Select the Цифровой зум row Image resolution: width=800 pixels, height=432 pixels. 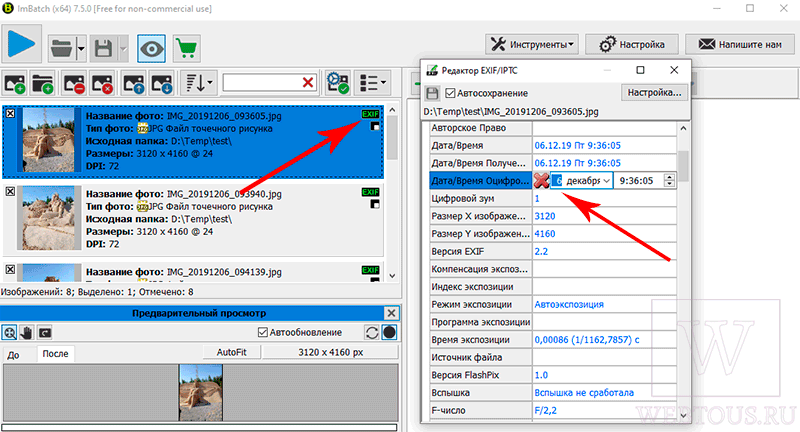point(553,198)
